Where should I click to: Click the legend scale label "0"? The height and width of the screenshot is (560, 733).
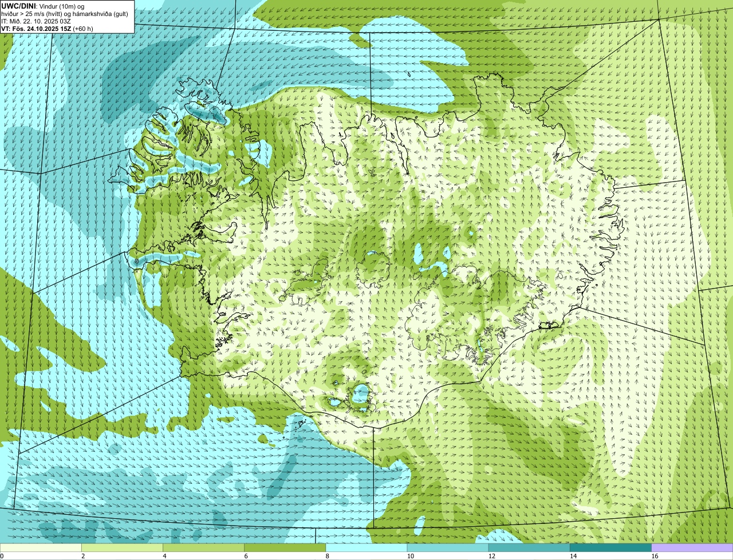(x=2, y=556)
